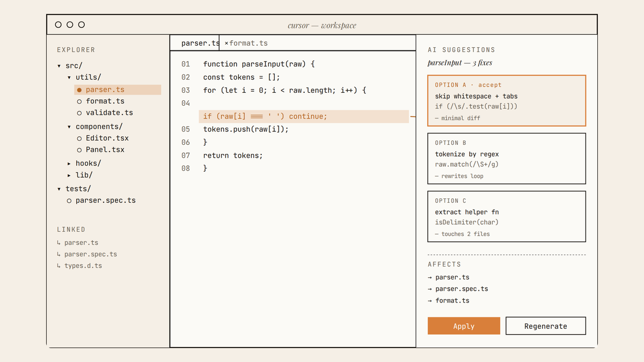The height and width of the screenshot is (362, 644).
Task: Click the tokens.push(raw[i]); line
Action: (x=246, y=129)
